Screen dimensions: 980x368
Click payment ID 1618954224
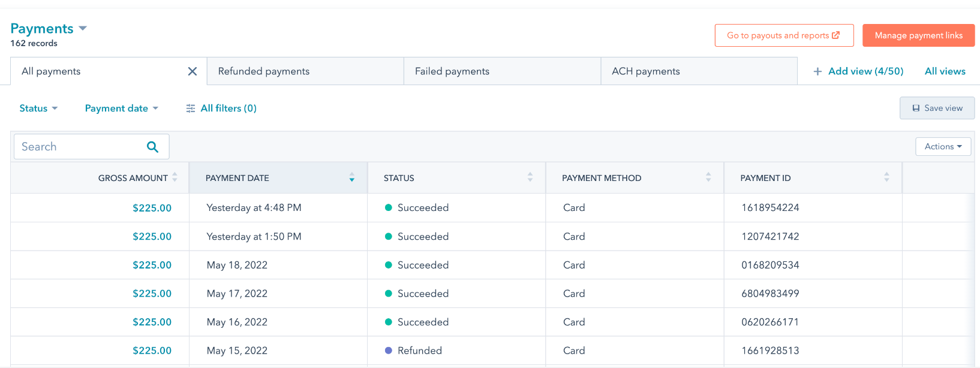point(770,208)
